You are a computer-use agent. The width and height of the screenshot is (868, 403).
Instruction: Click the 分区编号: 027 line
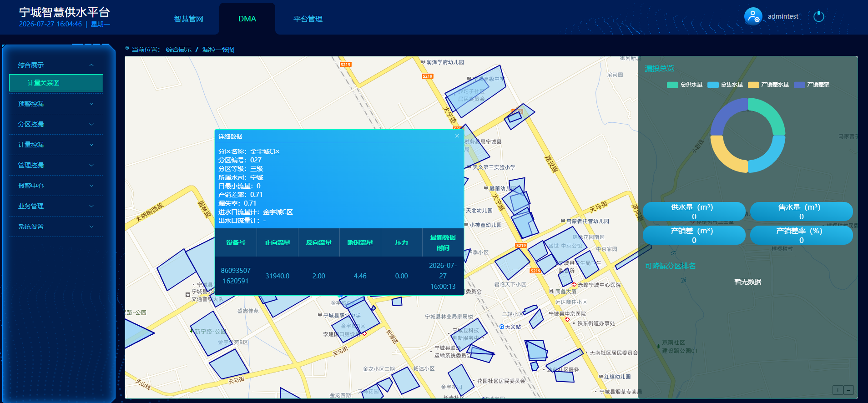tap(240, 160)
